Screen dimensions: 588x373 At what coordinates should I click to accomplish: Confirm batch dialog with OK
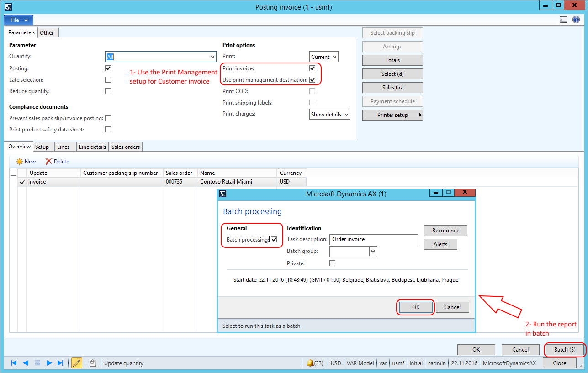tap(416, 307)
